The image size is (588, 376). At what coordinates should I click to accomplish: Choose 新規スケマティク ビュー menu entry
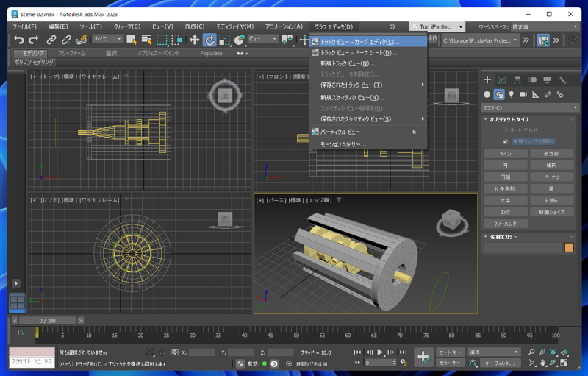368,98
